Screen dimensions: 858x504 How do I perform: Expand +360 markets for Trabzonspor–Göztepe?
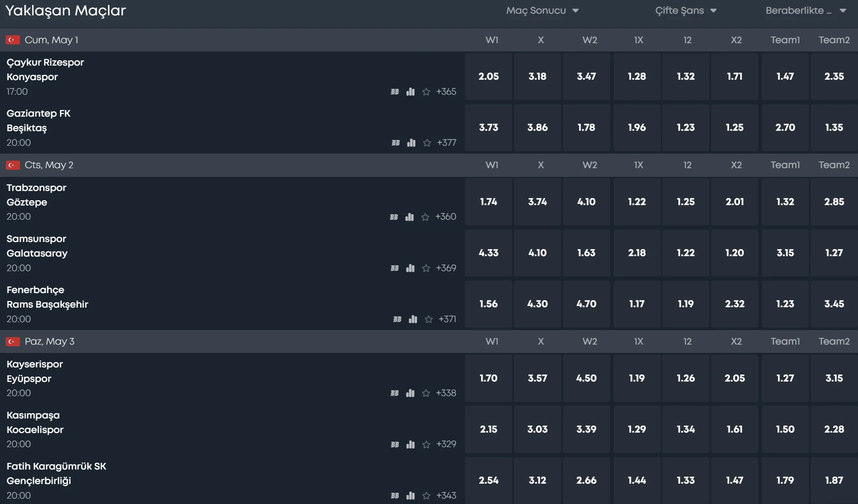446,217
